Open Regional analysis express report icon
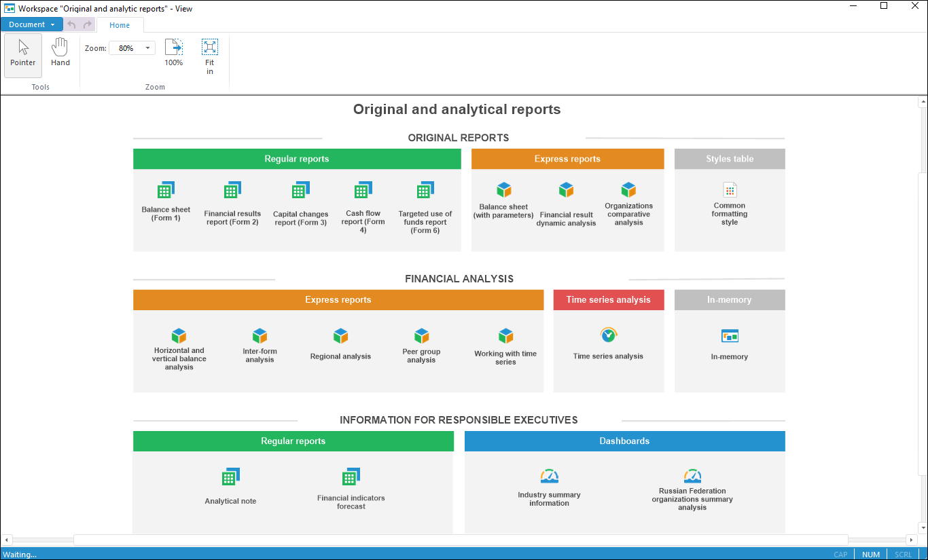928x560 pixels. (x=340, y=336)
